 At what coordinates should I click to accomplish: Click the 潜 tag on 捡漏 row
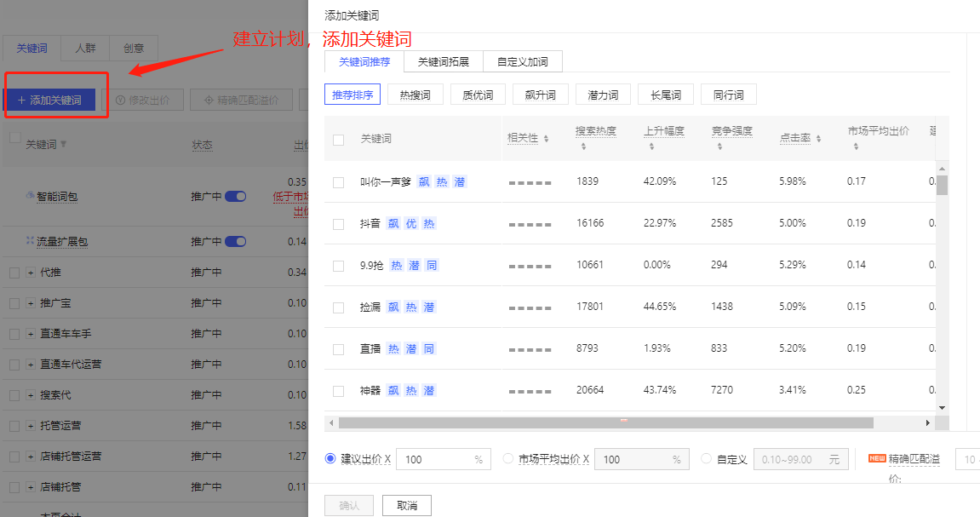tap(429, 307)
